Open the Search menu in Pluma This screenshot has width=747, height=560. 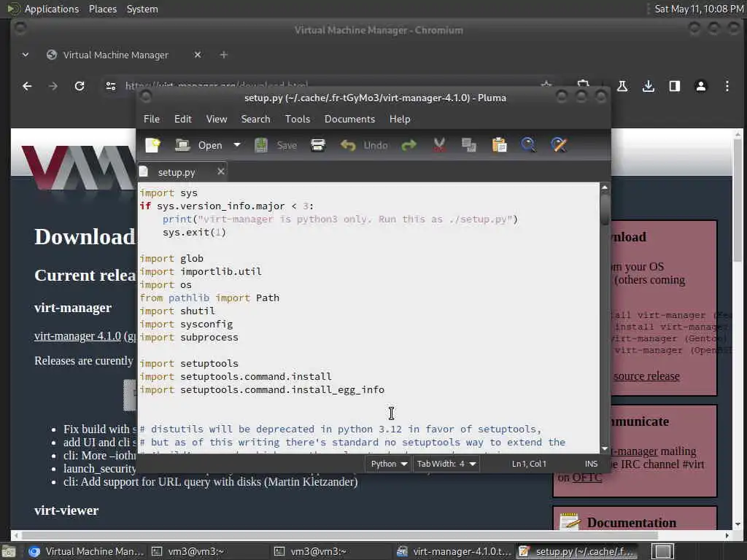pos(255,119)
